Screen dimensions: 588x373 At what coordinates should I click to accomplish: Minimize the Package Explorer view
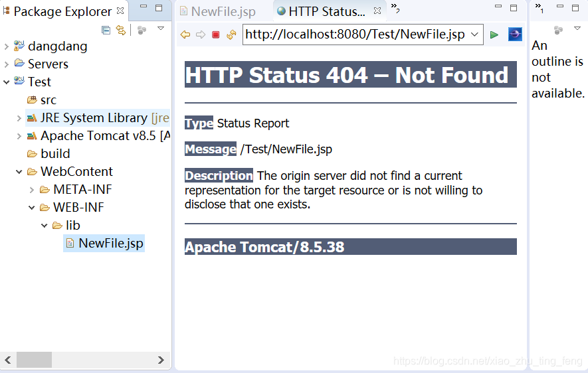click(144, 7)
